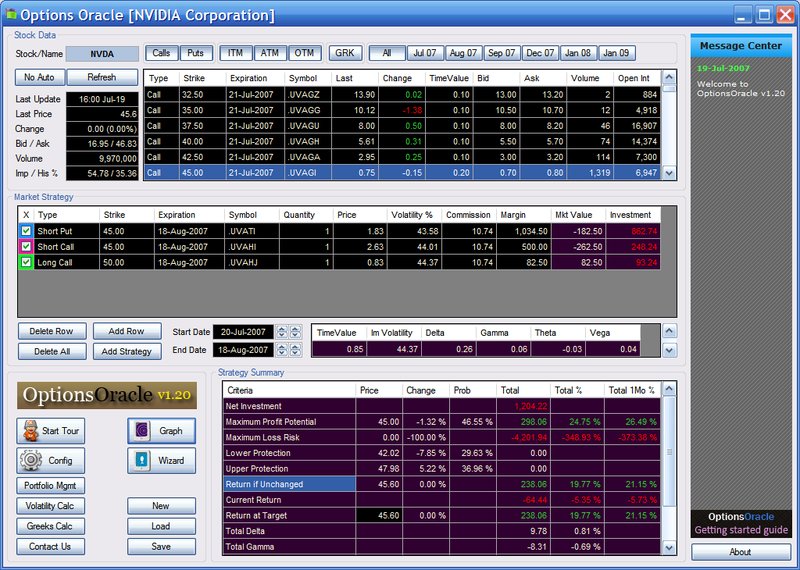The height and width of the screenshot is (570, 800).
Task: Step the End Date with first spinner
Action: [282, 350]
